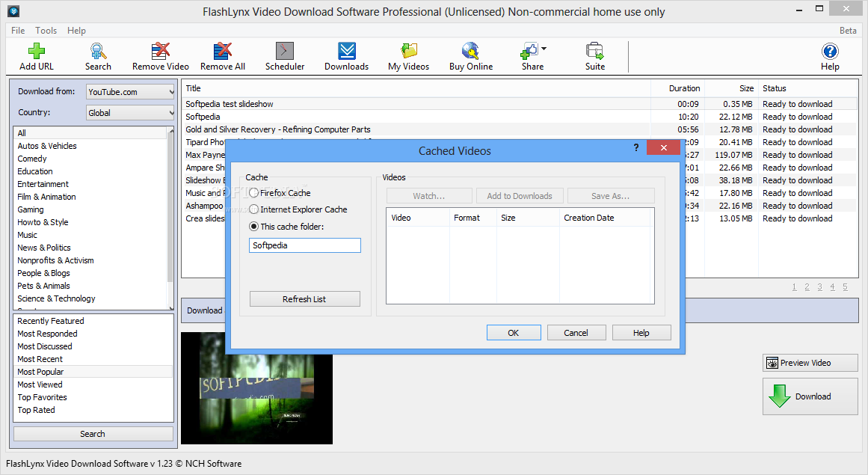Sort results by Size column in main window
The height and width of the screenshot is (475, 868).
click(x=730, y=88)
